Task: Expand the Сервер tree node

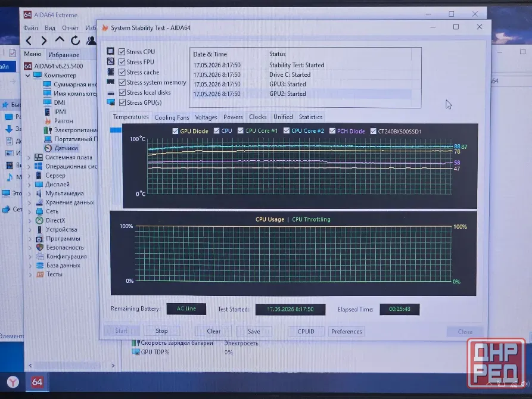Action: point(29,176)
